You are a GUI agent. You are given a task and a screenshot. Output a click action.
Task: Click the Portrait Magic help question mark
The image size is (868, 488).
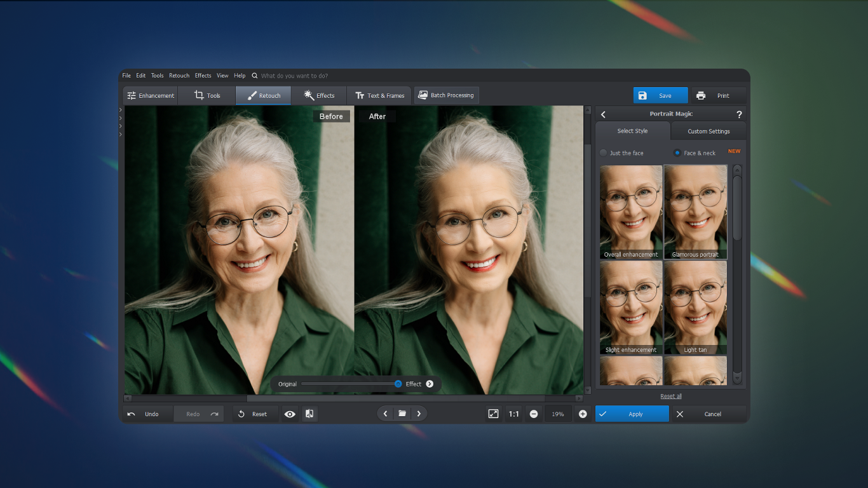pos(739,114)
